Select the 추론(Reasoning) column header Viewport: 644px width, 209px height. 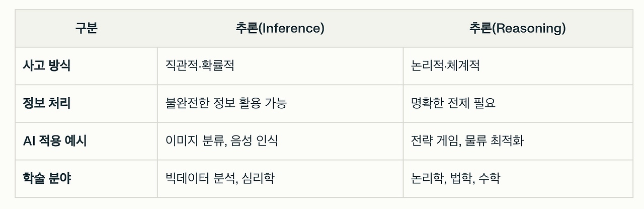click(x=518, y=29)
